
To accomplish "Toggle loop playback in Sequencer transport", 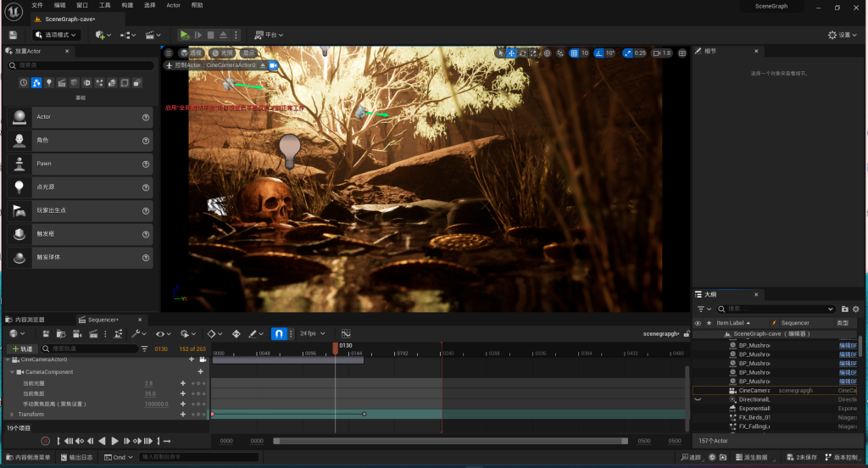I will (167, 441).
